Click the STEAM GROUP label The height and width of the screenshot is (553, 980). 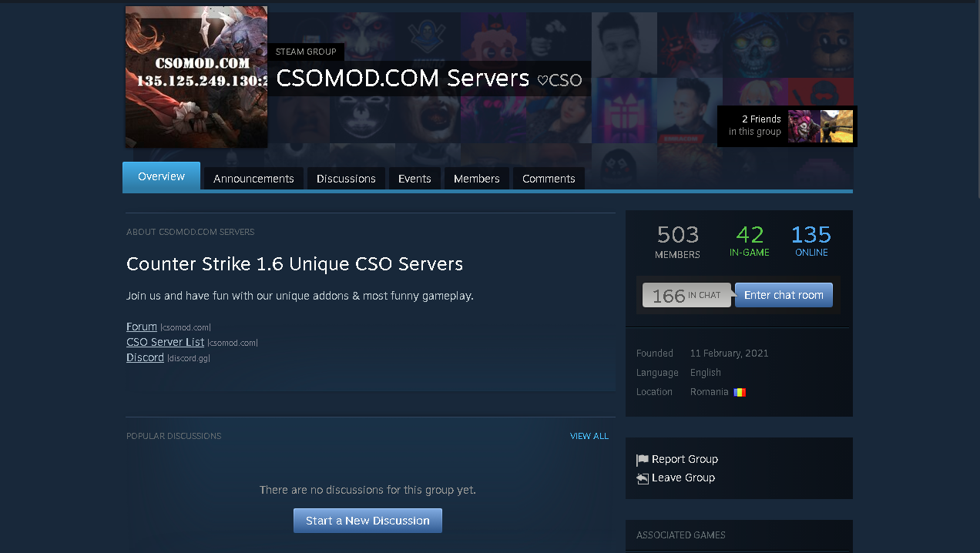pos(306,52)
